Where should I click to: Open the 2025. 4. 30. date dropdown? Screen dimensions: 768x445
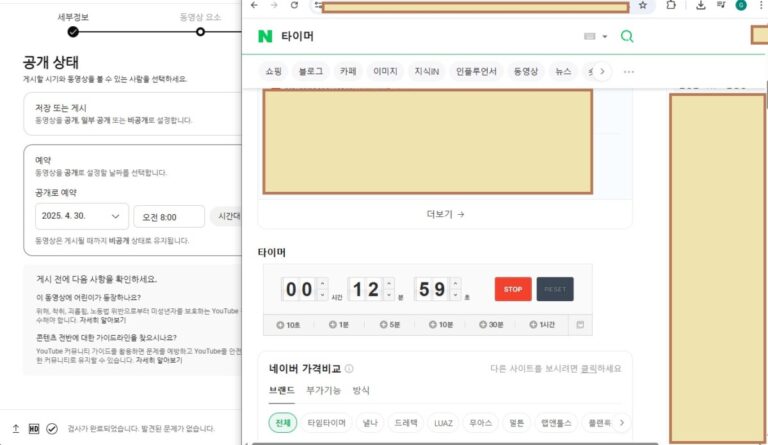pos(82,216)
